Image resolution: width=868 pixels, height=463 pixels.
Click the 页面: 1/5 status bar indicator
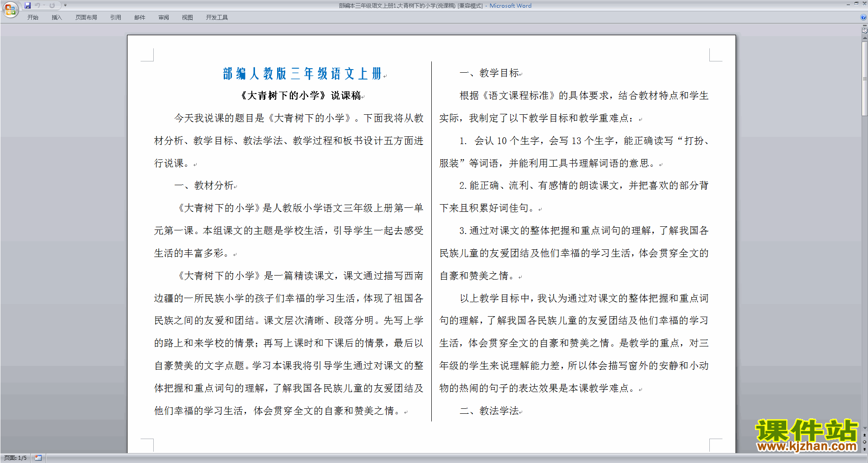(15, 458)
